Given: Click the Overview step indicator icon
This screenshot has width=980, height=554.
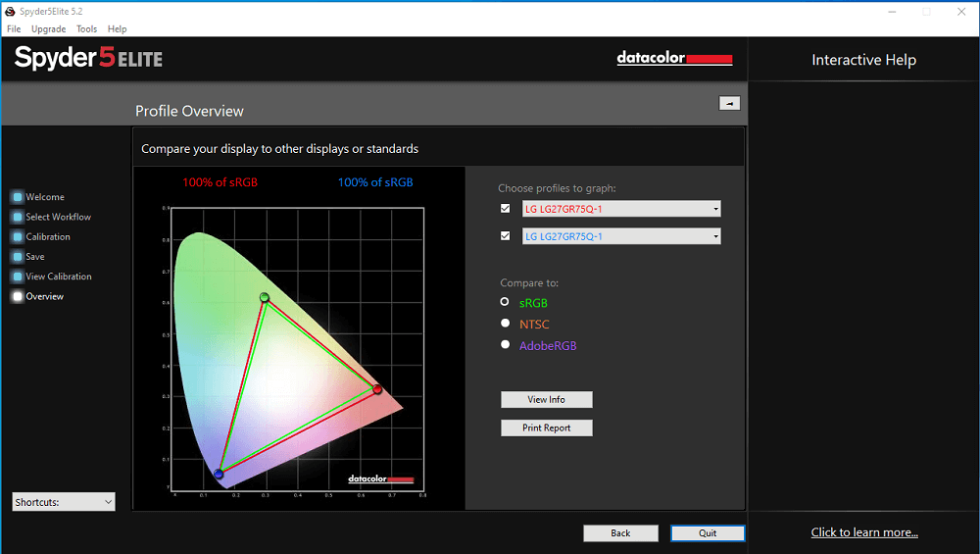Looking at the screenshot, I should point(18,296).
